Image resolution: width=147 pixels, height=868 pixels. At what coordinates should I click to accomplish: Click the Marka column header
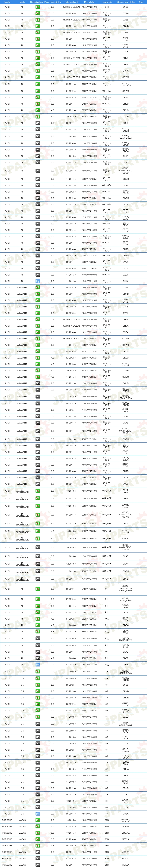7,2
